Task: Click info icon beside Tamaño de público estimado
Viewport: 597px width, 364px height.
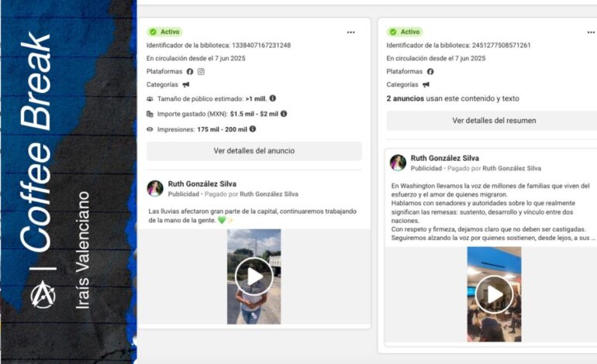Action: [273, 98]
